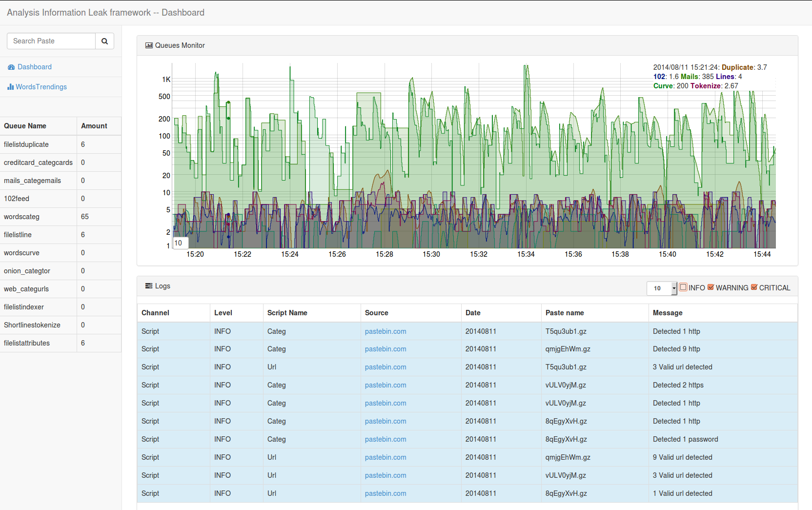
Task: Toggle the CRITICAL log level checkbox
Action: (754, 287)
